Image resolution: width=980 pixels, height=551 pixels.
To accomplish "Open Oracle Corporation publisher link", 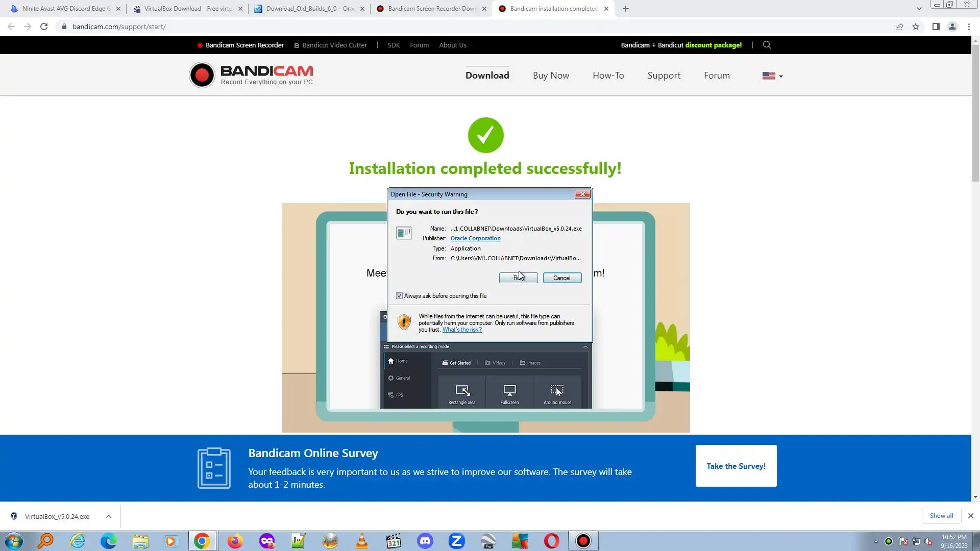I will tap(475, 238).
